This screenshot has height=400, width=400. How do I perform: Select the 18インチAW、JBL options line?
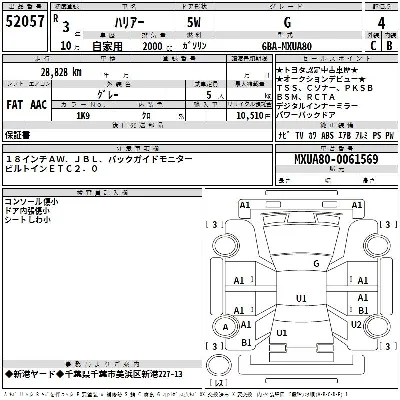coord(99,159)
